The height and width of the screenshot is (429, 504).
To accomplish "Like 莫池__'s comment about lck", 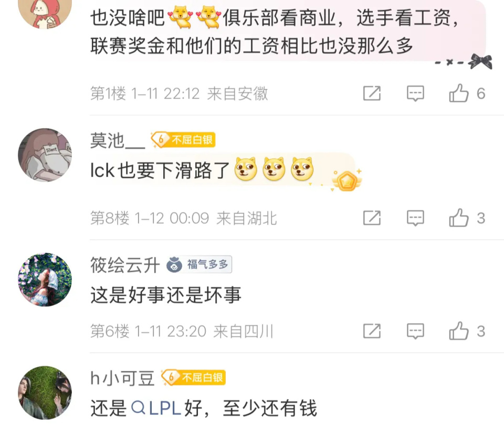I will click(467, 218).
